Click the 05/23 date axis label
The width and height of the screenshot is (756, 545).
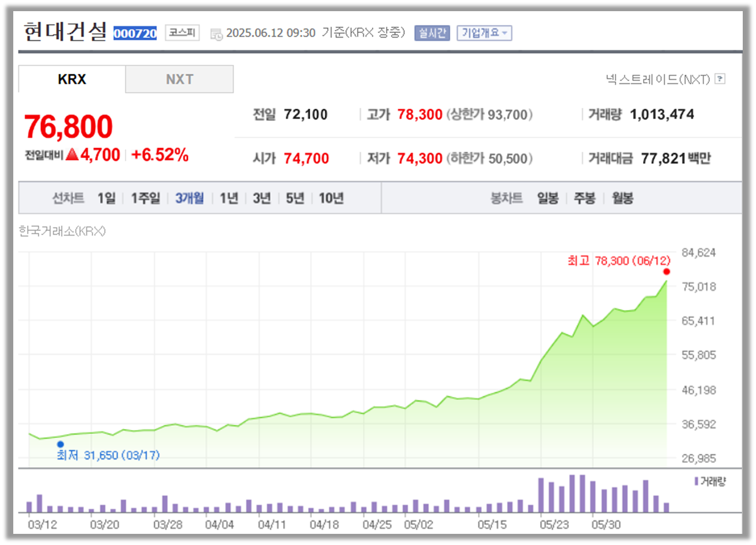coord(554,524)
